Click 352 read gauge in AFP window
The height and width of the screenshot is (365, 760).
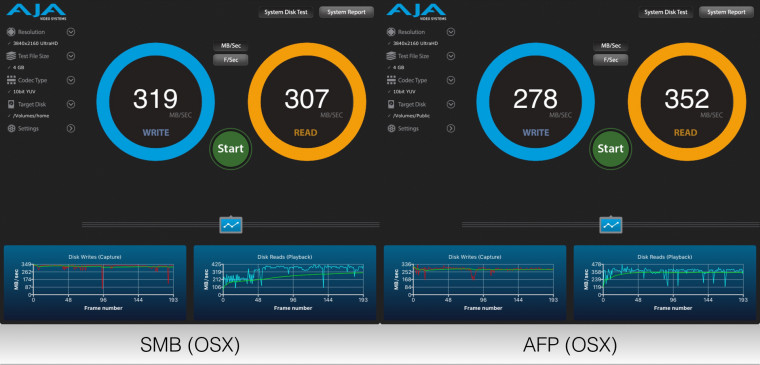687,101
